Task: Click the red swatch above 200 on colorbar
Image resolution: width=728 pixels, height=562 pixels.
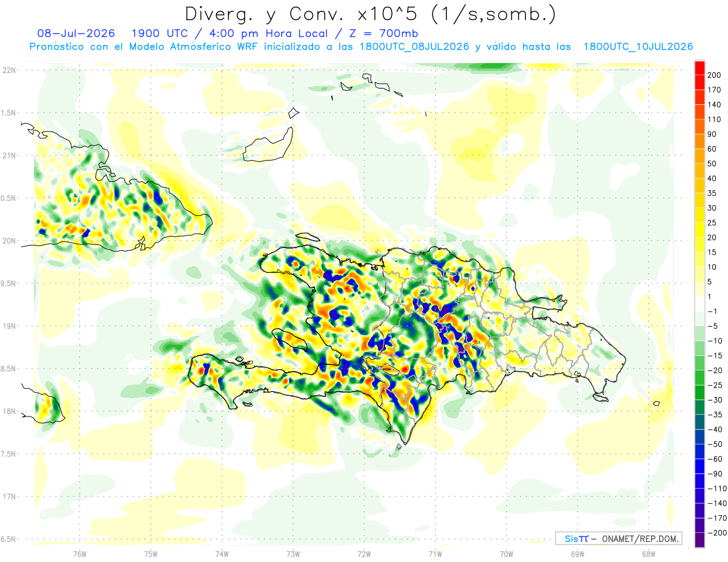Action: pyautogui.click(x=699, y=67)
